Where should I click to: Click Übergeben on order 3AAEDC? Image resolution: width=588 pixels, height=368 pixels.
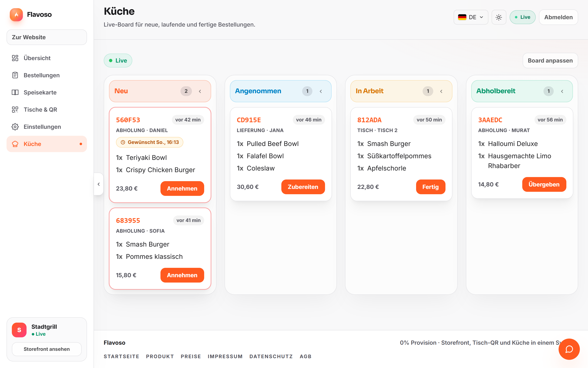tap(544, 184)
